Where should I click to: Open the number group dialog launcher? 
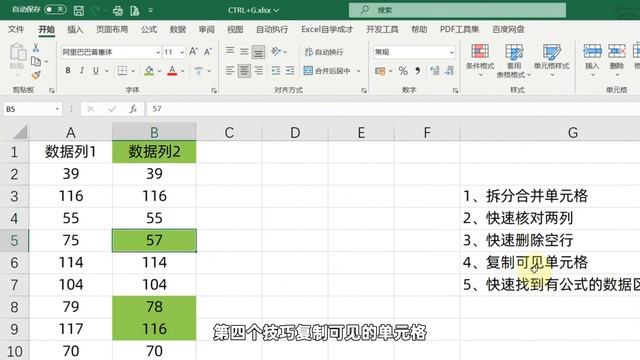(456, 91)
